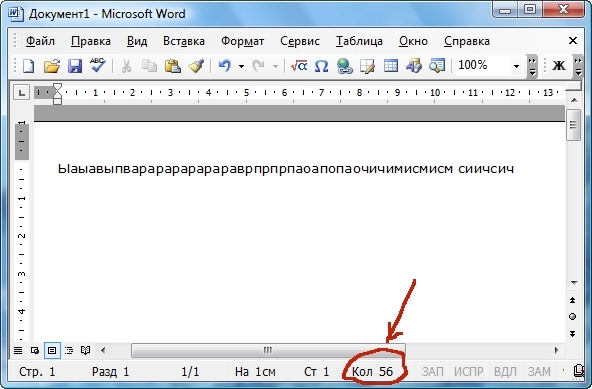Save document with the floppy disk icon
Viewport: 592px width, 389px height.
[x=75, y=66]
